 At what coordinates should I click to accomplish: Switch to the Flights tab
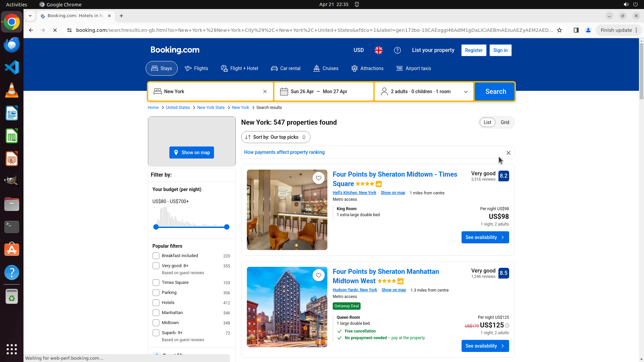(x=197, y=68)
